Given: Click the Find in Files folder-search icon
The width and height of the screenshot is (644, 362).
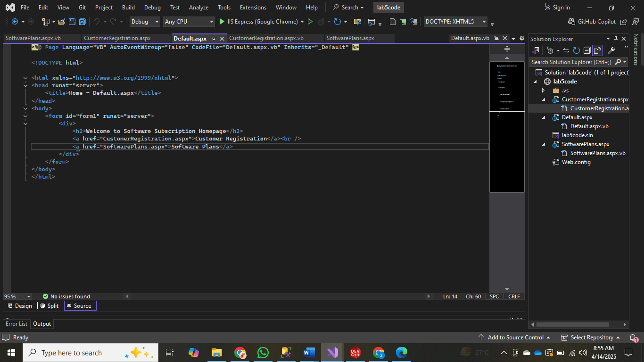Looking at the screenshot, I should point(357,22).
